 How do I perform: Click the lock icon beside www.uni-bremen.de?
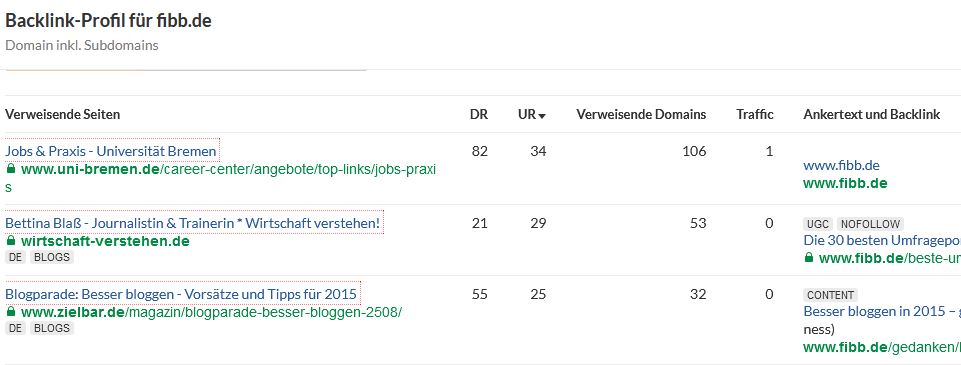(x=10, y=169)
